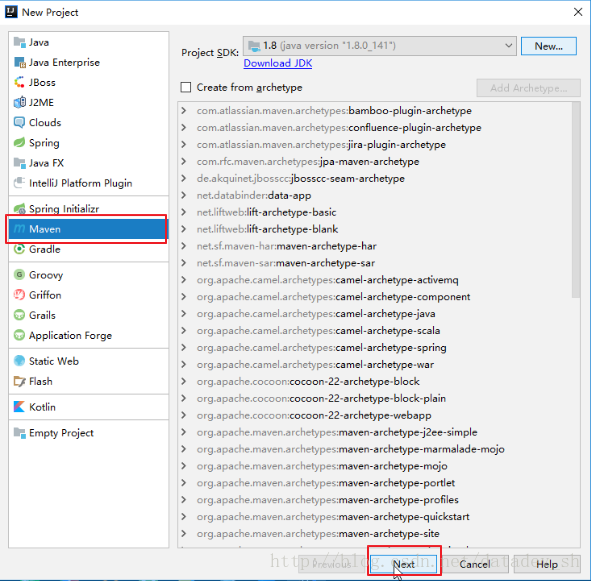Click the Spring leaf icon

(x=19, y=143)
